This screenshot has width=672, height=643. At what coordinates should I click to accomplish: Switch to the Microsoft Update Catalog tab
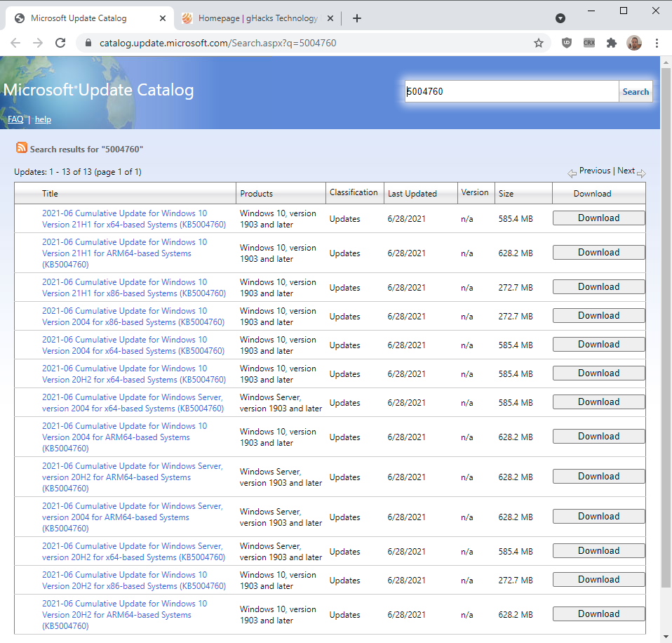(x=88, y=18)
